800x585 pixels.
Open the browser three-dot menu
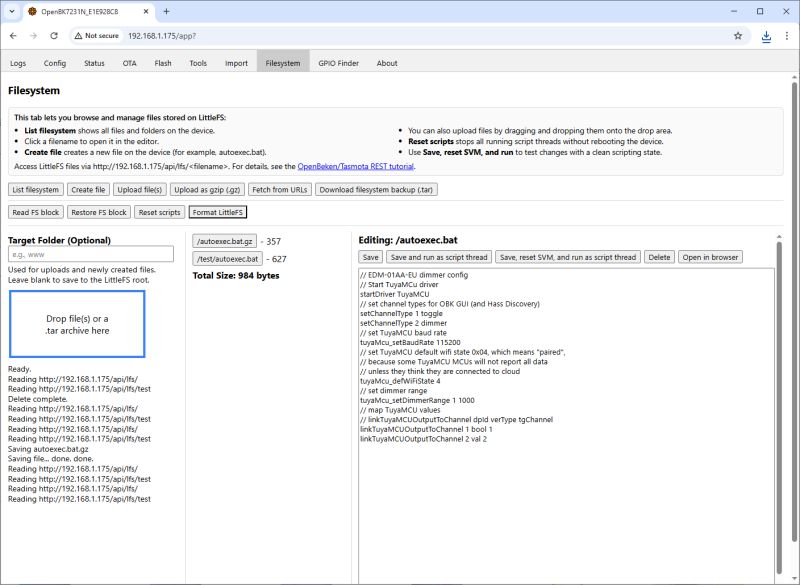[x=788, y=35]
